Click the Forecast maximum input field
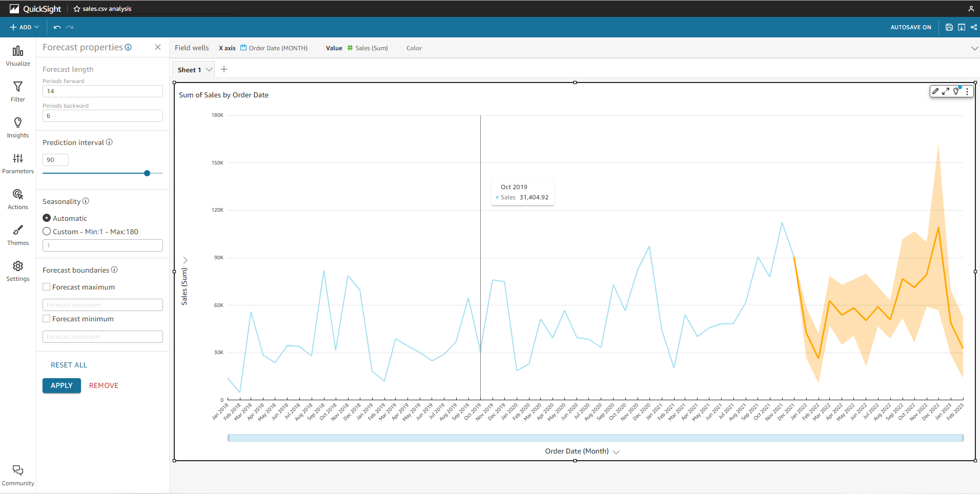The width and height of the screenshot is (980, 494). click(x=103, y=305)
